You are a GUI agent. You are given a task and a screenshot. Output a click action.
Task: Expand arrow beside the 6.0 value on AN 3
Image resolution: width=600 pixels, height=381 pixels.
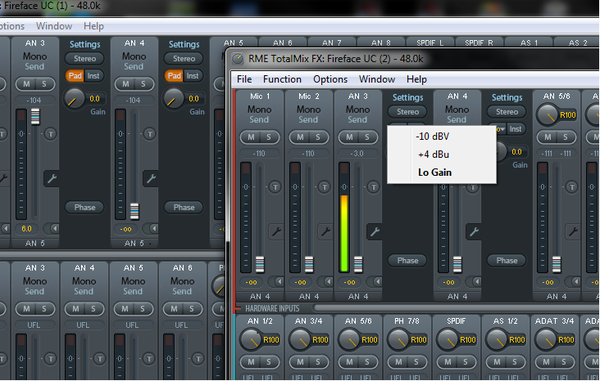[54, 229]
